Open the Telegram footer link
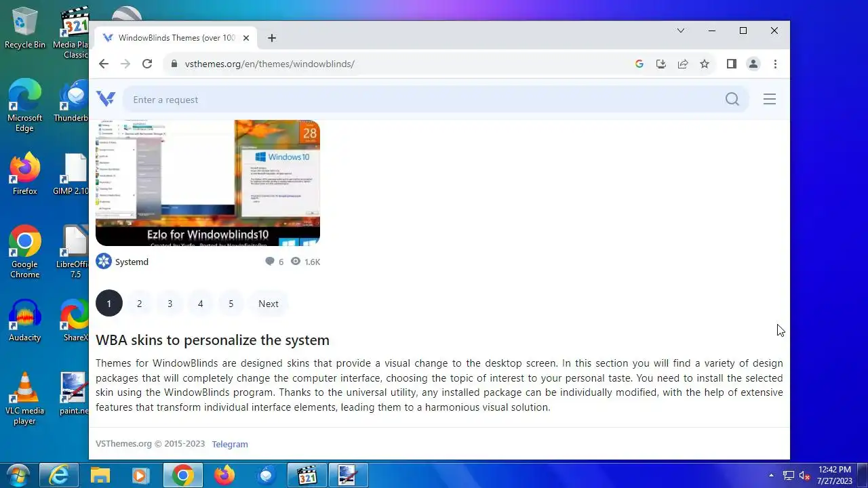 click(230, 445)
